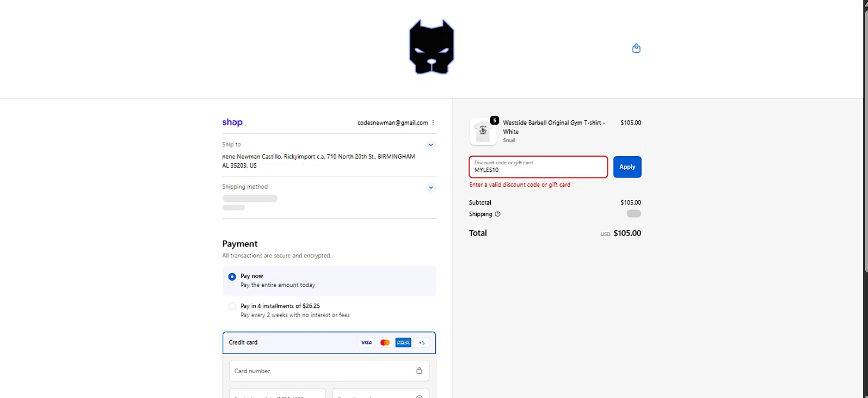868x398 pixels.
Task: Click the Subtotal $105.00 value
Action: pyautogui.click(x=631, y=202)
